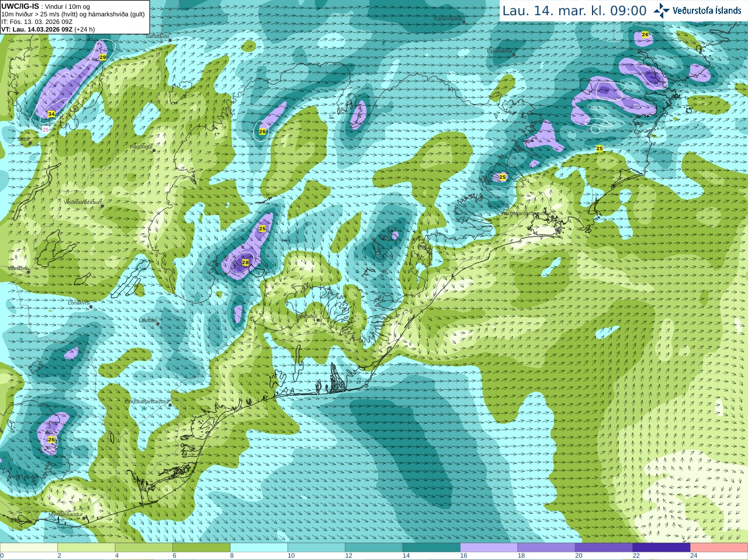Click the legend scale value 6
The width and height of the screenshot is (748, 560).
174,556
